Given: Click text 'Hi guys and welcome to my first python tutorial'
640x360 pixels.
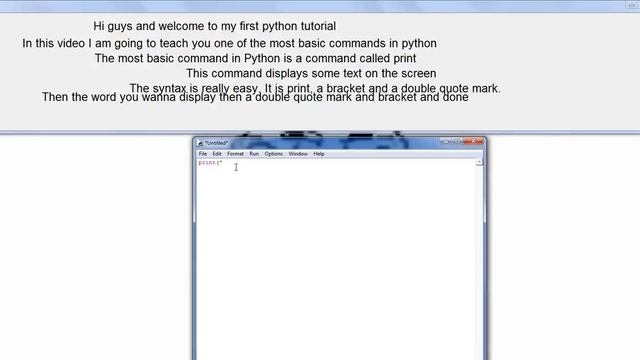Looking at the screenshot, I should click(x=215, y=26).
